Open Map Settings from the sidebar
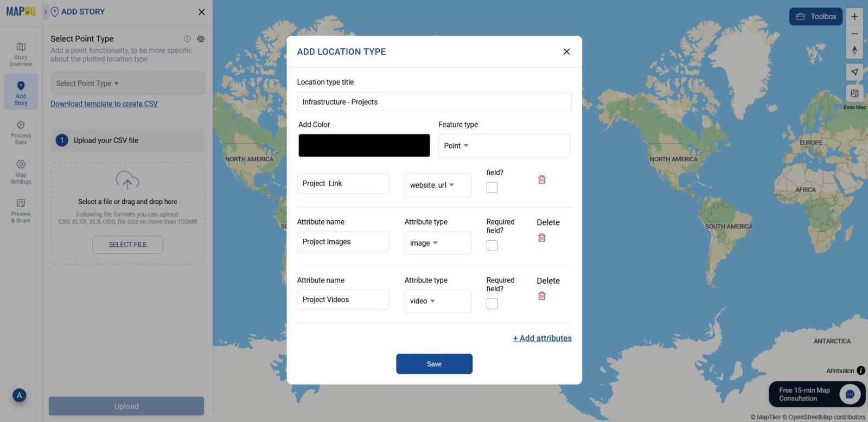 tap(21, 171)
